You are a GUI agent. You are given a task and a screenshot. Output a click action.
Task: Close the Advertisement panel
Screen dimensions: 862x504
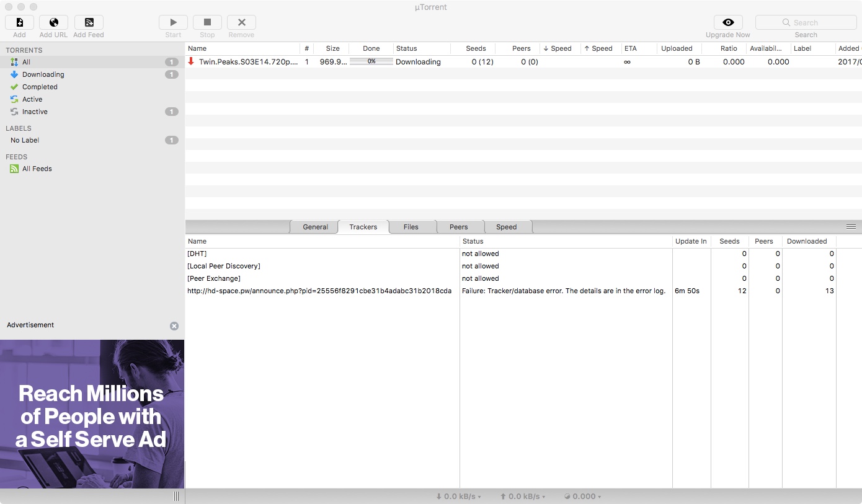174,326
